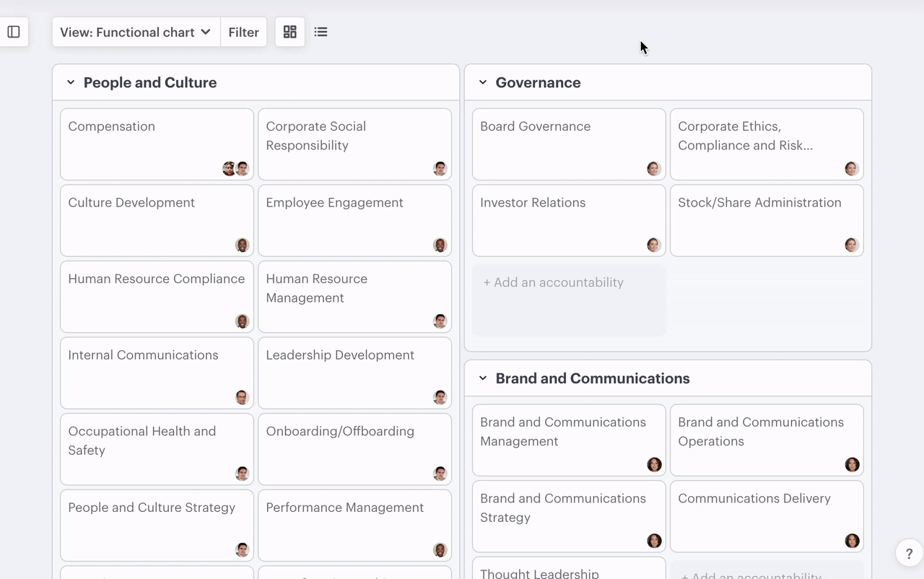924x579 pixels.
Task: Click the avatar on Culture Development card
Action: pos(243,245)
